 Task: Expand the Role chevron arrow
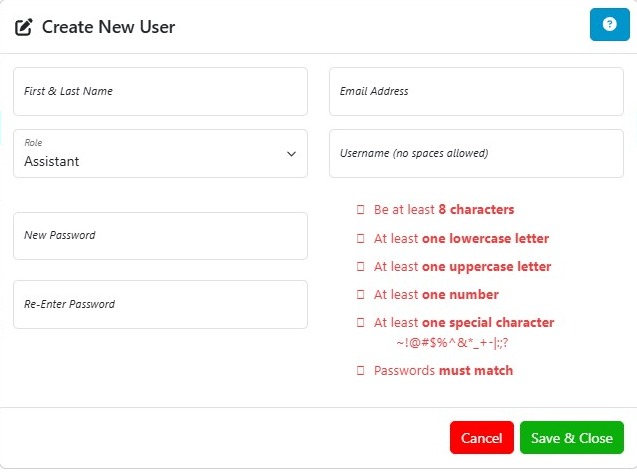291,154
